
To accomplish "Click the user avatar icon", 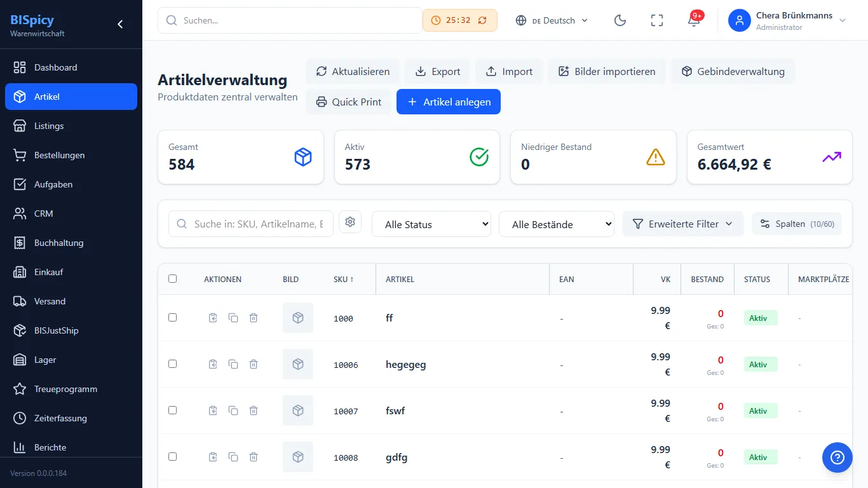I will pos(740,20).
